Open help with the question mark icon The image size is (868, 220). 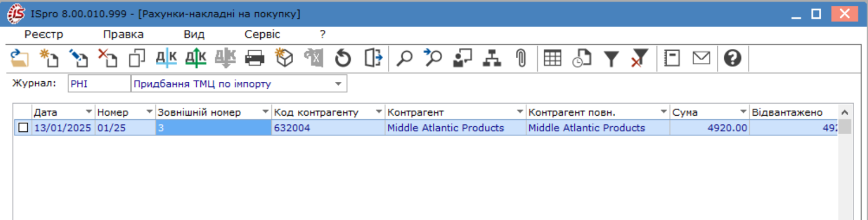coord(732,58)
